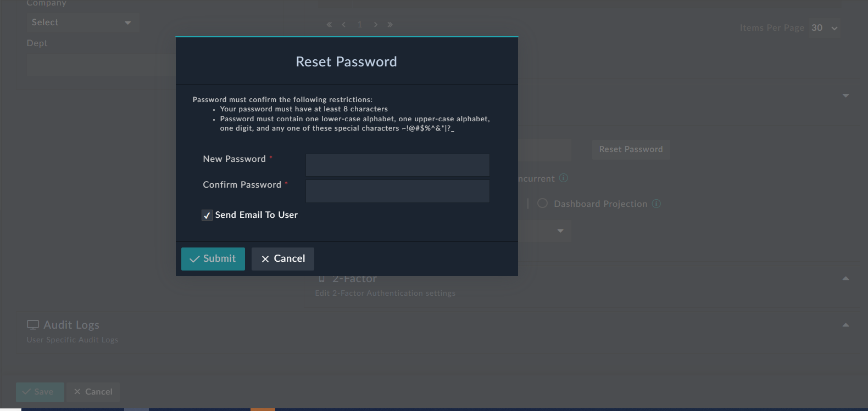The height and width of the screenshot is (411, 868).
Task: Go to the first page of results
Action: point(329,25)
